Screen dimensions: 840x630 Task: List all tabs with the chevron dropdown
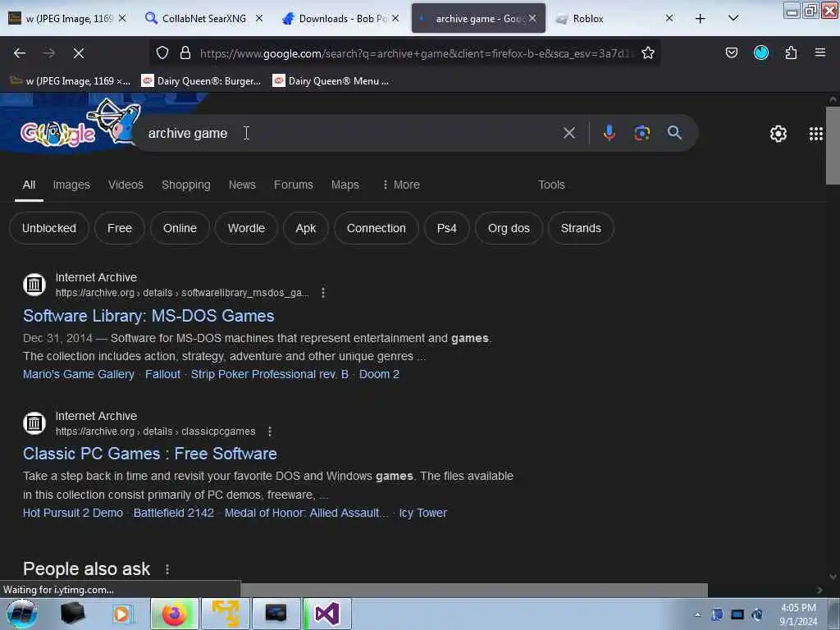(x=733, y=18)
